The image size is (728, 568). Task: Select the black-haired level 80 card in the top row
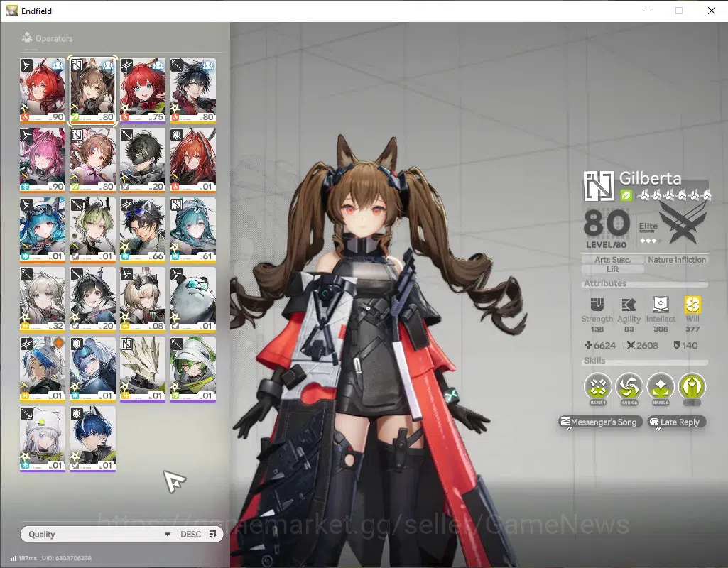click(192, 90)
